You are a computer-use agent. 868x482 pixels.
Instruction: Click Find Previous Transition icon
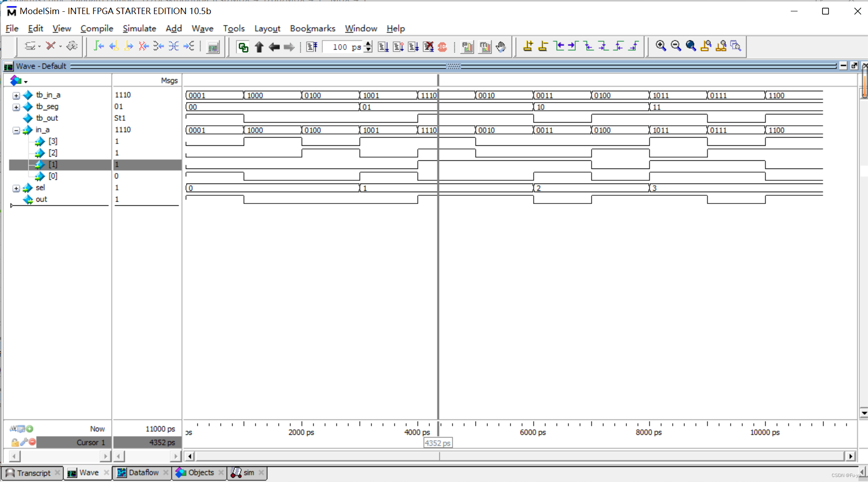pyautogui.click(x=559, y=46)
